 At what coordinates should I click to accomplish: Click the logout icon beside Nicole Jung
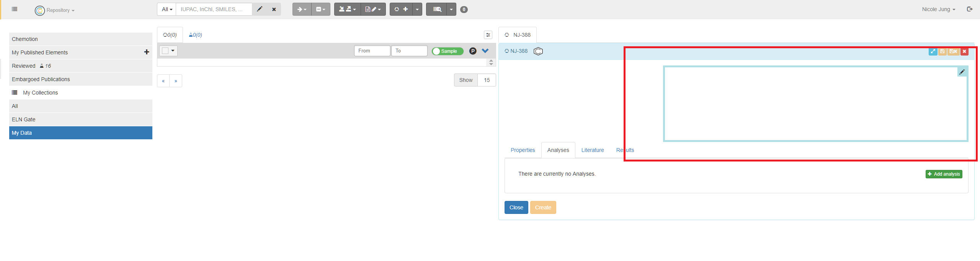[970, 9]
